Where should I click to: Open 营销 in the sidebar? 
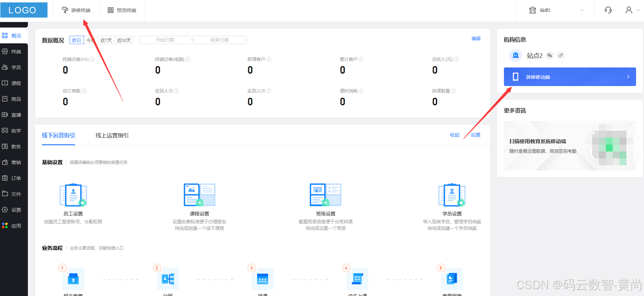pos(14,162)
